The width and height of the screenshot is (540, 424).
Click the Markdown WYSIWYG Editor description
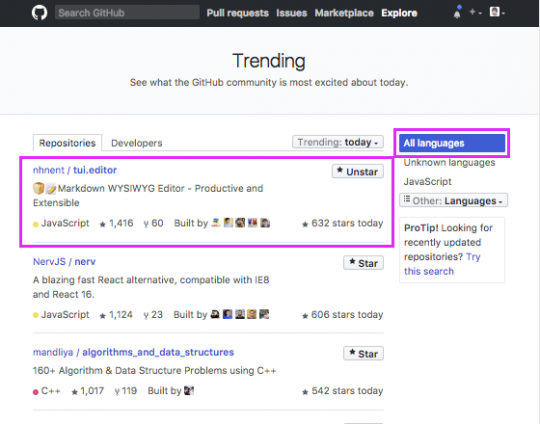(148, 195)
